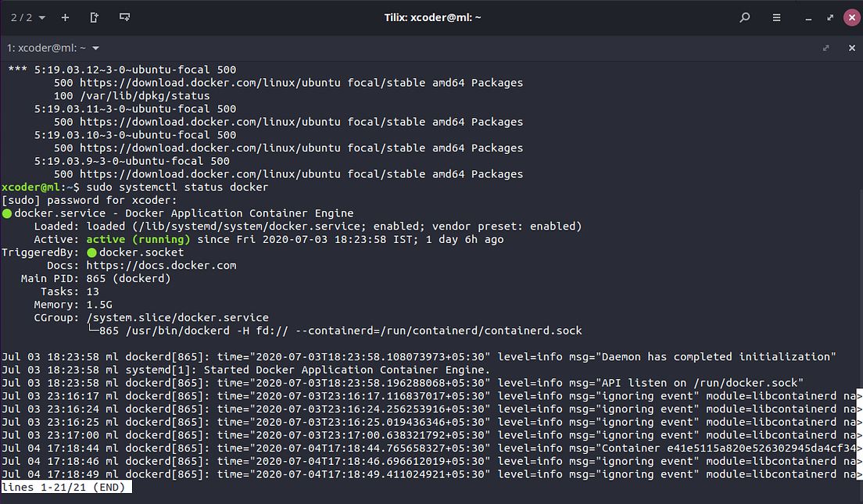Click the hamburger menu icon in the titlebar

(x=777, y=17)
